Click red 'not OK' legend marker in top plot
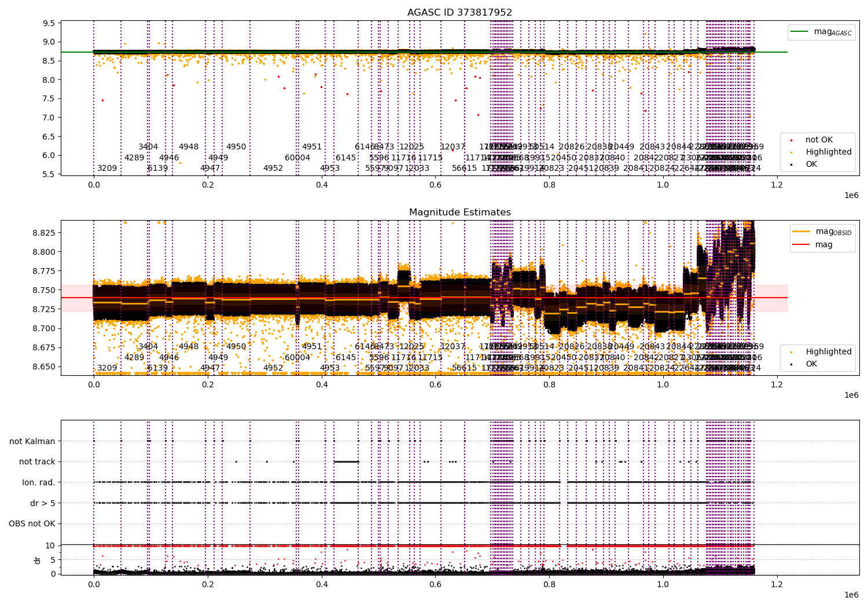This screenshot has width=868, height=608. tap(792, 140)
